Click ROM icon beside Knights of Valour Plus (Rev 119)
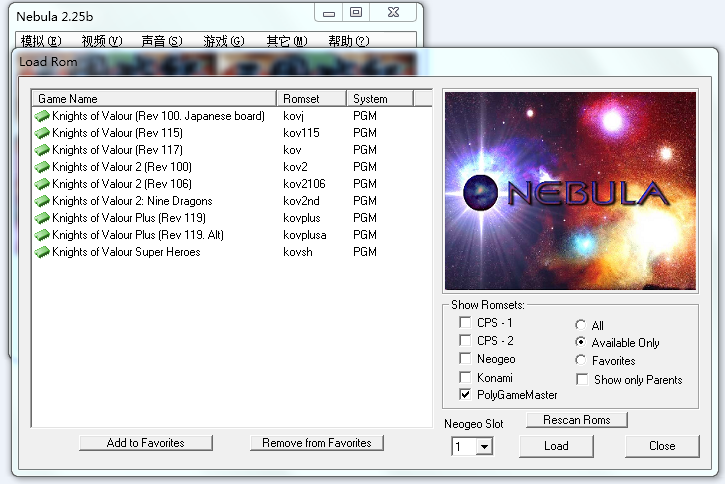The image size is (725, 484). [42, 218]
